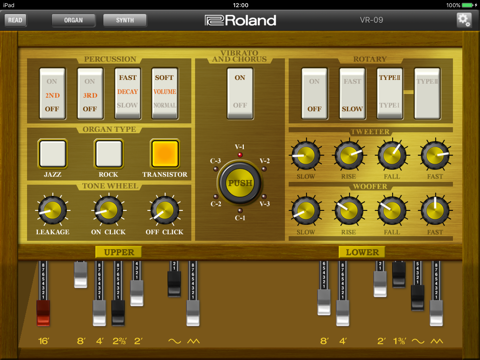Switch to the SYNTH tab

click(x=125, y=20)
